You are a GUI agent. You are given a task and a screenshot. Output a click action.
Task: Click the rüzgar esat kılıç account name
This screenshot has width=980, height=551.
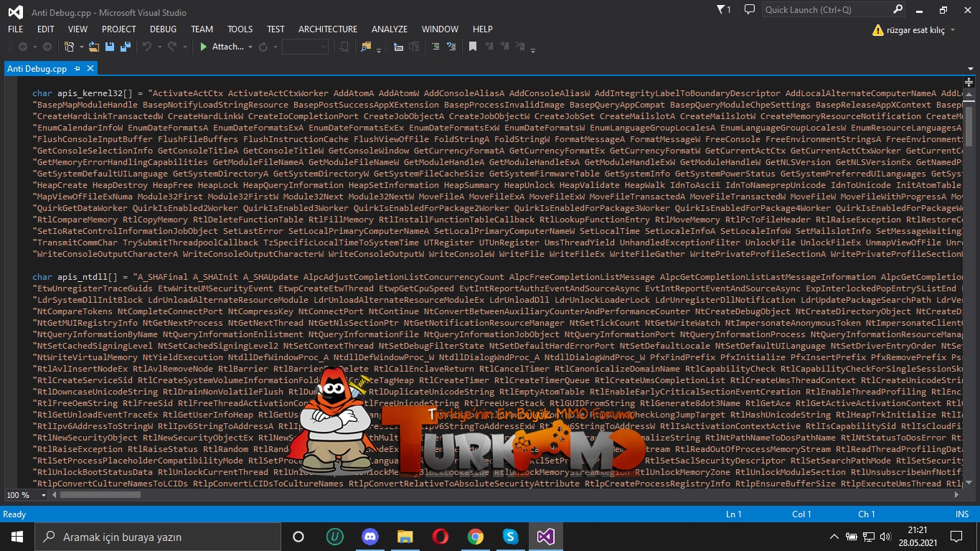(915, 30)
